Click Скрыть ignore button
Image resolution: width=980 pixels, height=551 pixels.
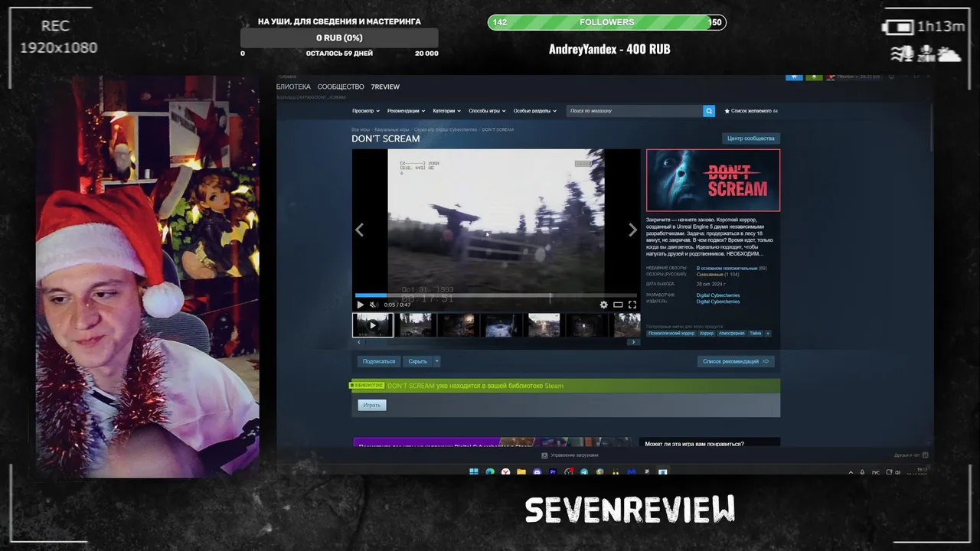417,361
